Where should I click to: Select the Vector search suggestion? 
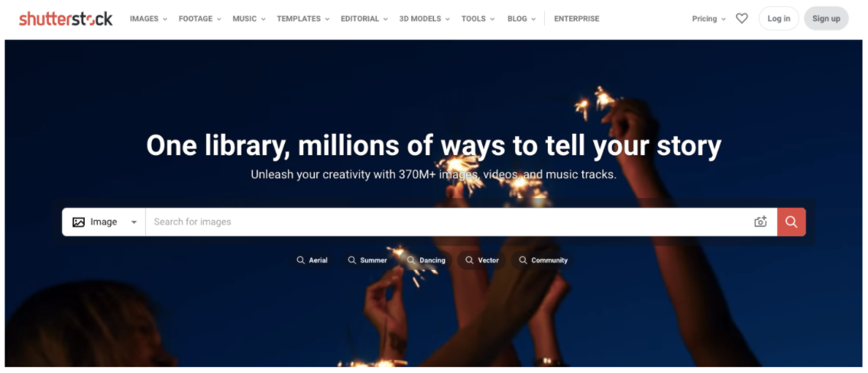tap(481, 260)
